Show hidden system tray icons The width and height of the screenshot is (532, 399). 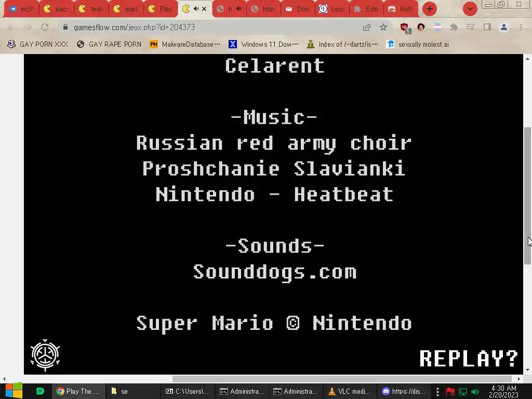(437, 392)
